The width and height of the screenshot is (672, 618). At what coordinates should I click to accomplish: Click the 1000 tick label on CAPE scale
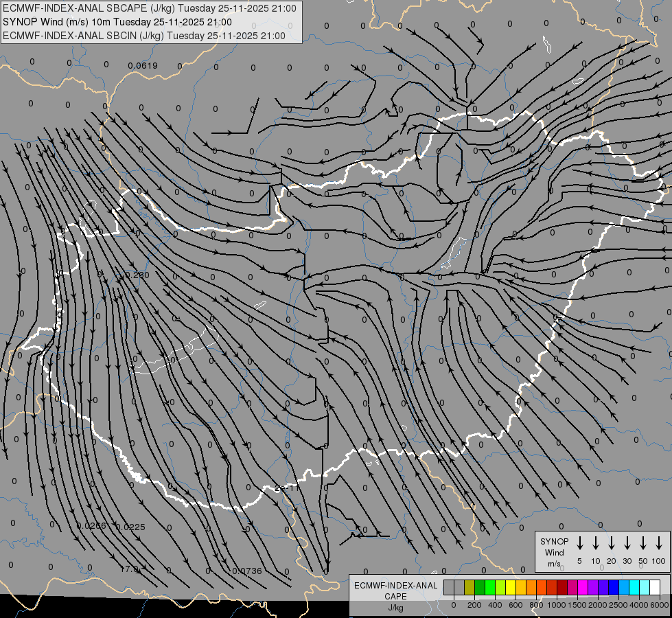click(557, 605)
